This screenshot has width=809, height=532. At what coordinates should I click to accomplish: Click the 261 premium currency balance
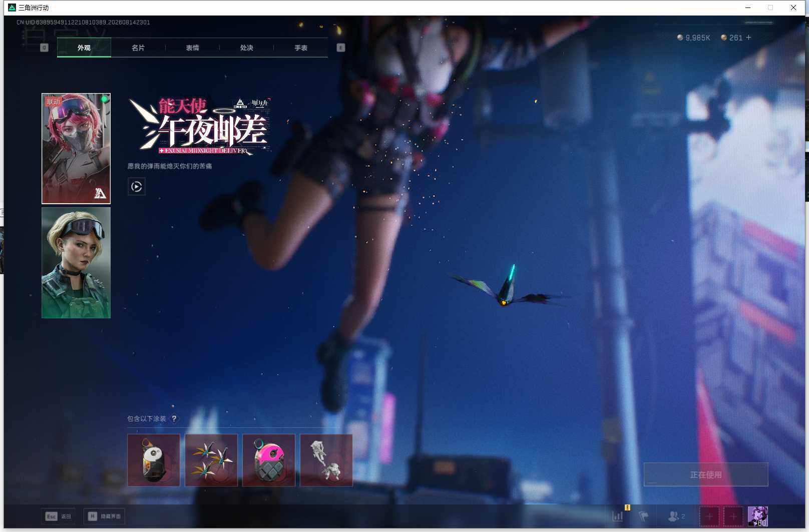732,38
